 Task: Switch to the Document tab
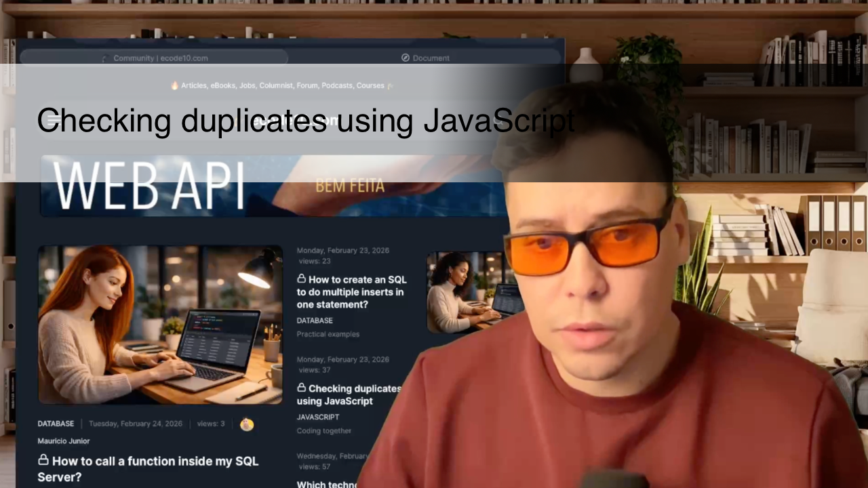[431, 58]
